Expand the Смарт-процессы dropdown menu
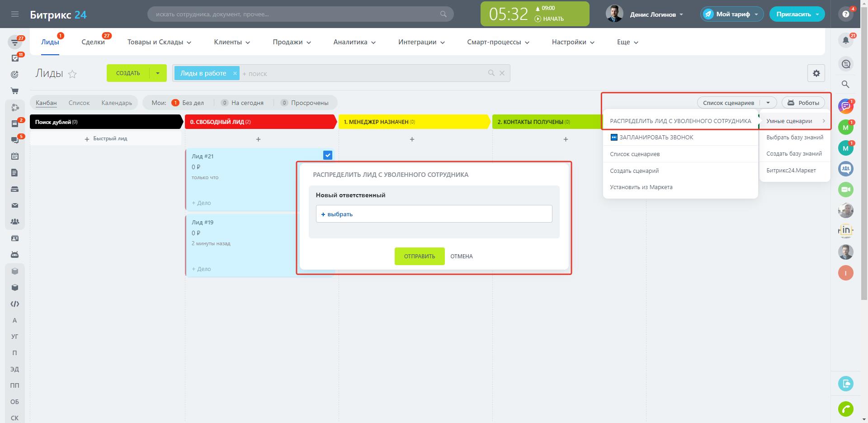The height and width of the screenshot is (423, 868). [498, 42]
